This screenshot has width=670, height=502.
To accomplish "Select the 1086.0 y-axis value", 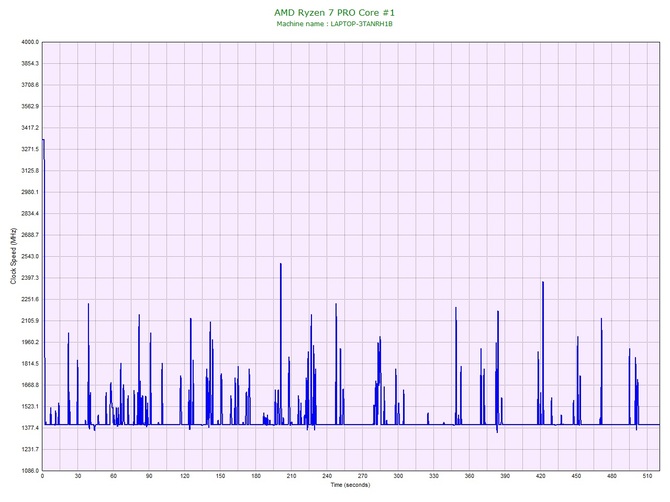I will [x=30, y=471].
